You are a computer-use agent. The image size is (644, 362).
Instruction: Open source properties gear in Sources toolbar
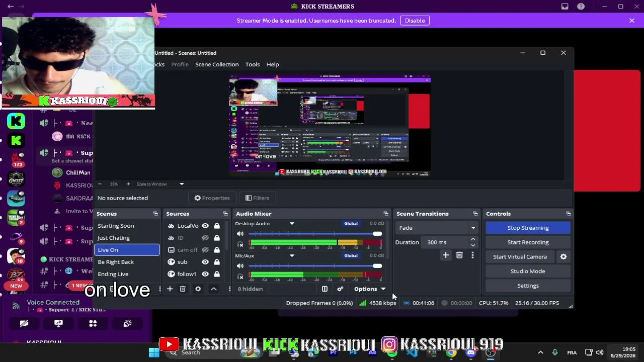coord(198,289)
